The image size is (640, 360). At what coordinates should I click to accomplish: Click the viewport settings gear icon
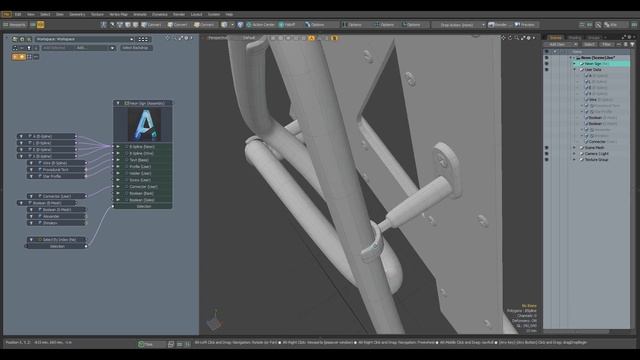529,38
